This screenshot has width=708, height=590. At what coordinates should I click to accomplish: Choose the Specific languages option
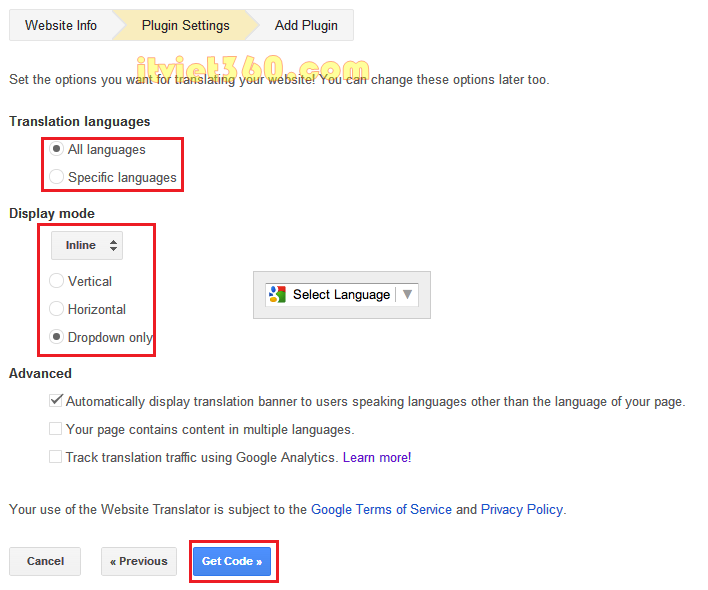(x=56, y=177)
